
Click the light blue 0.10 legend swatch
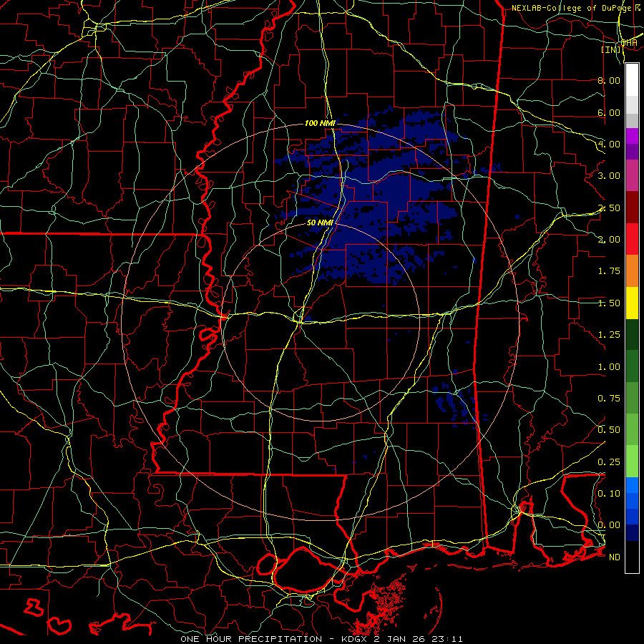click(632, 485)
